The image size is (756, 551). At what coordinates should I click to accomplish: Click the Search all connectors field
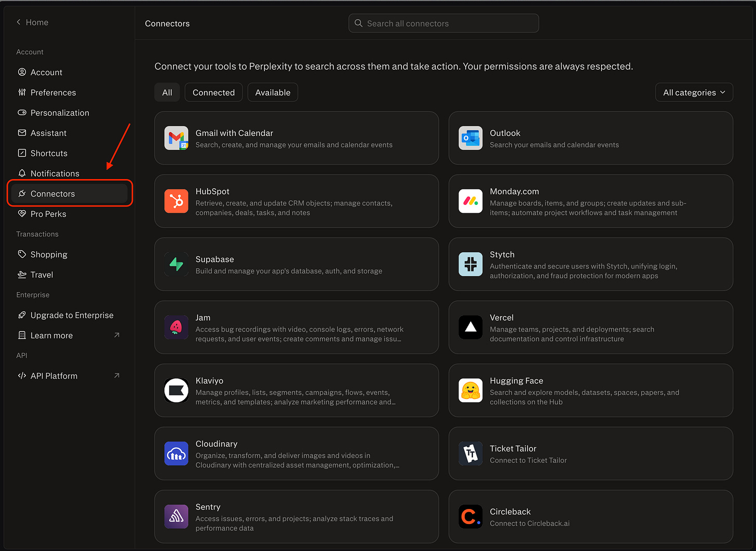tap(443, 23)
